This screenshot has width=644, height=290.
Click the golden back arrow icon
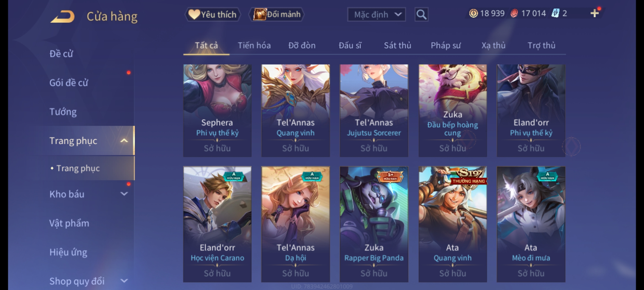tap(63, 17)
